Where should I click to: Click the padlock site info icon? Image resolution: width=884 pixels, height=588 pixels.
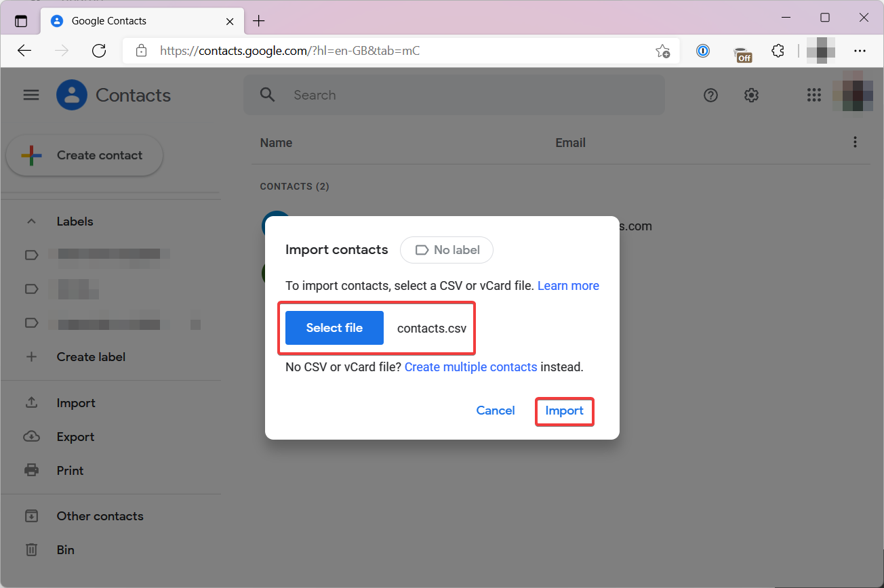click(x=141, y=51)
